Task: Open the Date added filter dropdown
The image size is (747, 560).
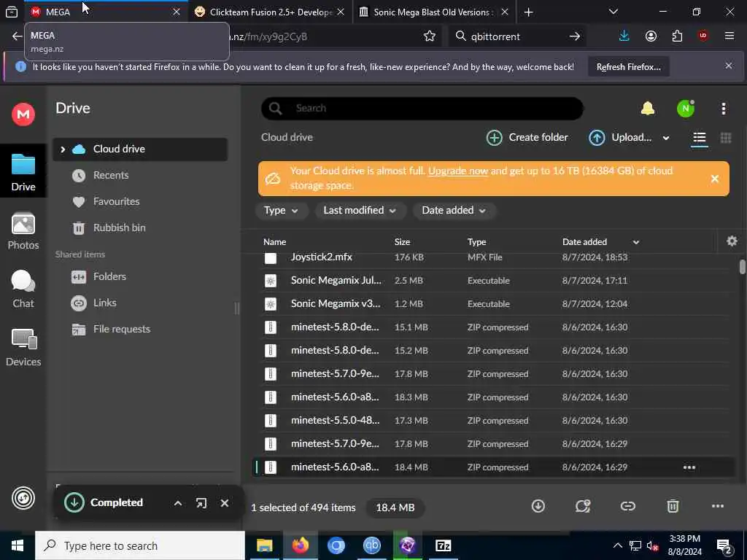Action: pyautogui.click(x=454, y=211)
